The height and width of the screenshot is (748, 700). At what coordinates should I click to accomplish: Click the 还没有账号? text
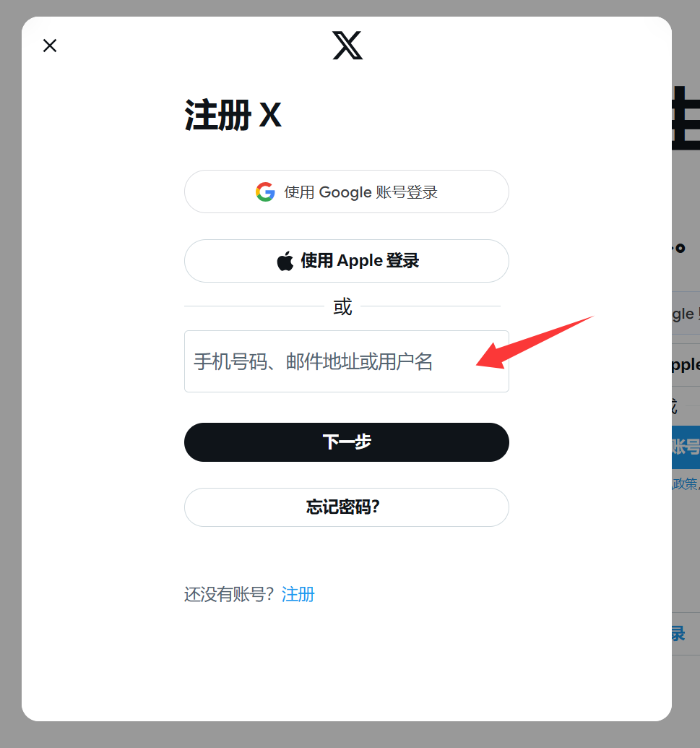pyautogui.click(x=229, y=594)
